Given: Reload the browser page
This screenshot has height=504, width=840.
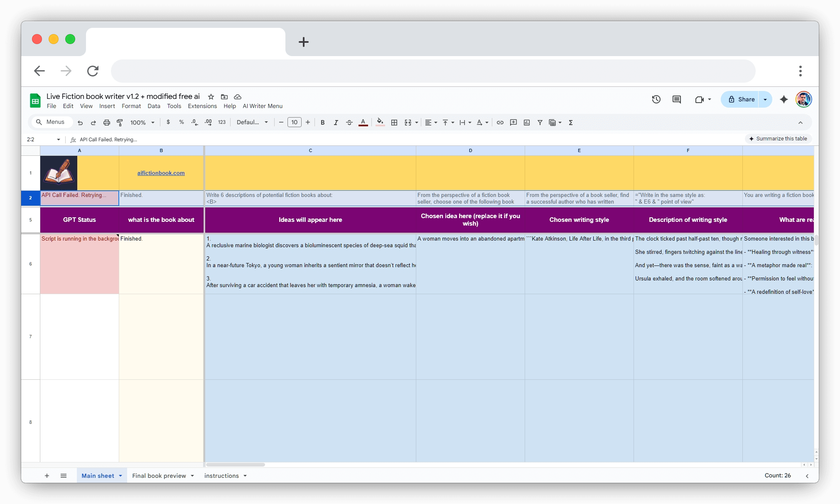Looking at the screenshot, I should (x=93, y=71).
